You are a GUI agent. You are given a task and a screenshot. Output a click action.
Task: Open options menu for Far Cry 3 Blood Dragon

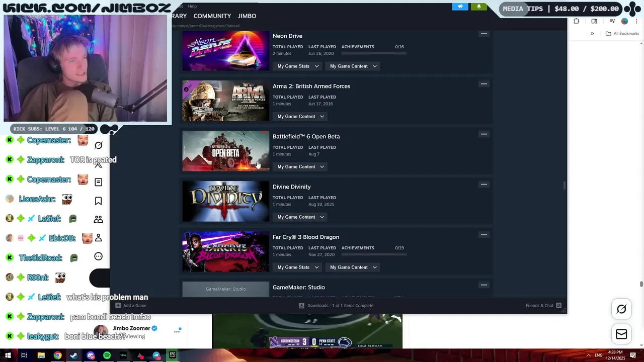pos(484,235)
